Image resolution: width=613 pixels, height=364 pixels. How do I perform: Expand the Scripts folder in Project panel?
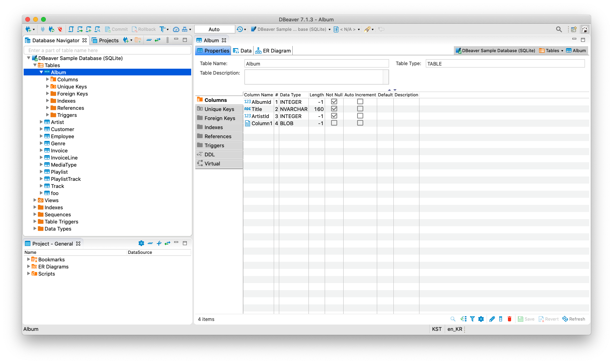[x=28, y=274]
